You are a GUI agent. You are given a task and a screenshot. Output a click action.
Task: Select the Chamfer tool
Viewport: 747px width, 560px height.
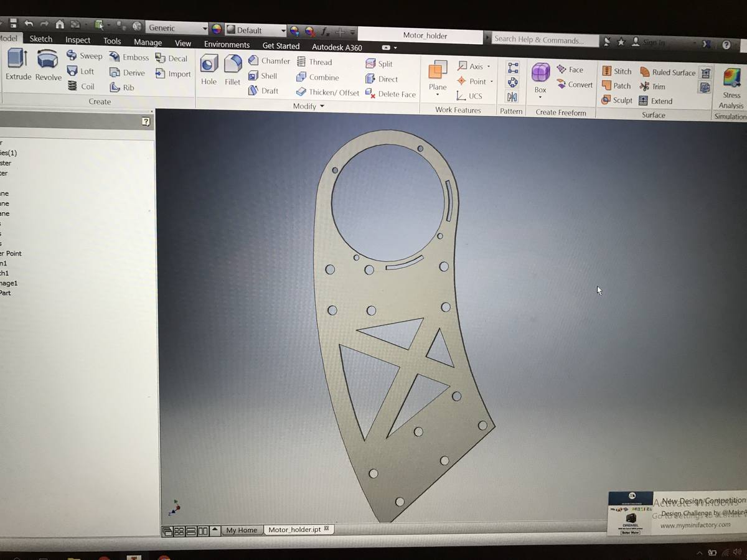coord(269,60)
